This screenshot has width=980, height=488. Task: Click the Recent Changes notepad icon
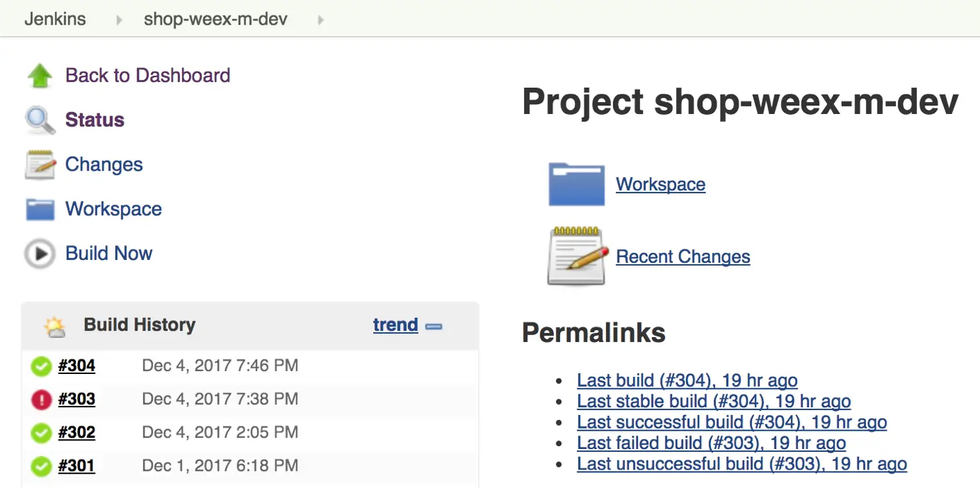(578, 256)
